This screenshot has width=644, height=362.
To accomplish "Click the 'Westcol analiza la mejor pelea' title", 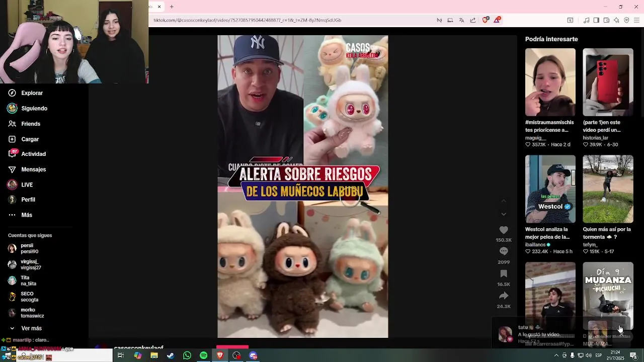I will pyautogui.click(x=547, y=233).
